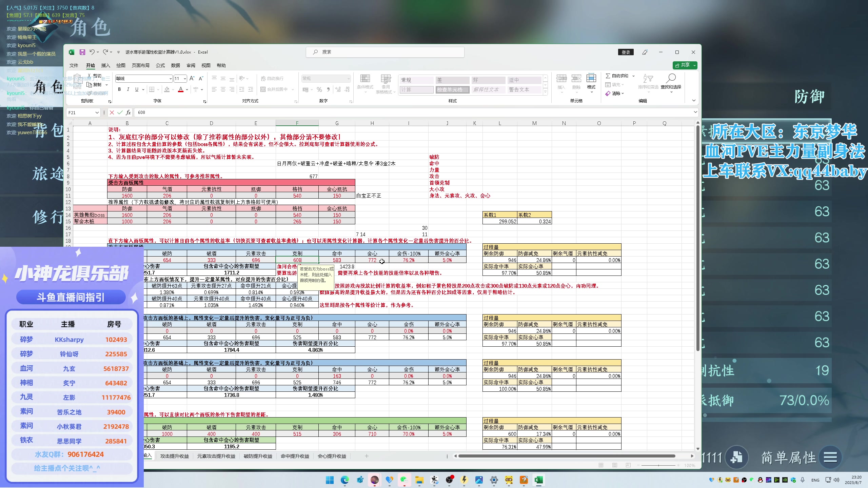Open the 插入 (Insert) ribbon tab
868x488 pixels.
tap(105, 65)
